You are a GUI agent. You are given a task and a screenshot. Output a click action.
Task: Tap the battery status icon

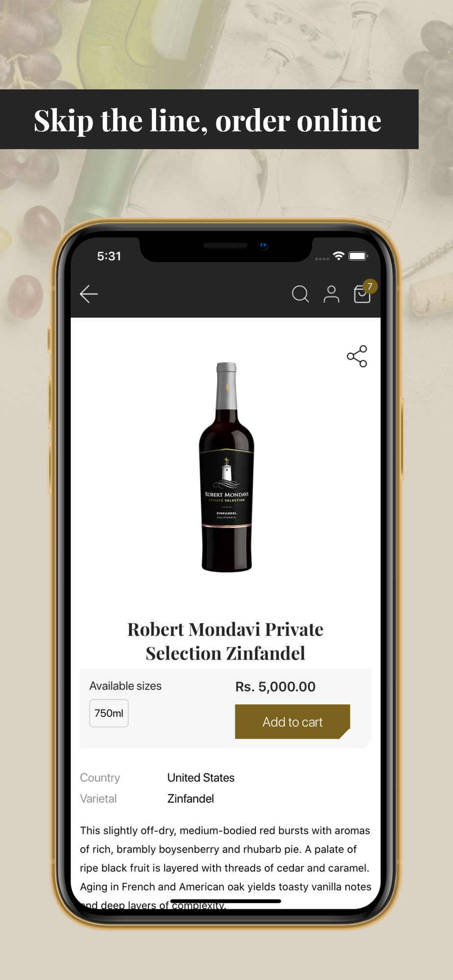click(358, 256)
